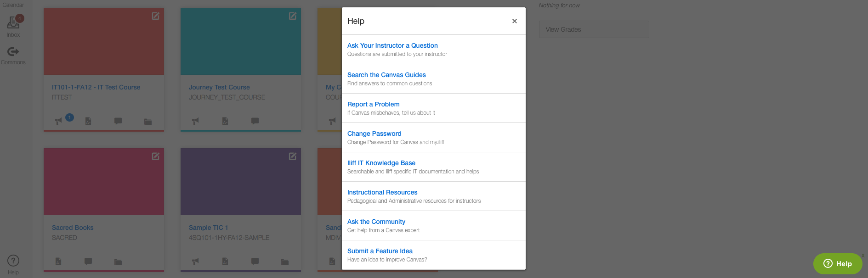Click the Help question mark in the sidebar
868x278 pixels.
(x=13, y=264)
